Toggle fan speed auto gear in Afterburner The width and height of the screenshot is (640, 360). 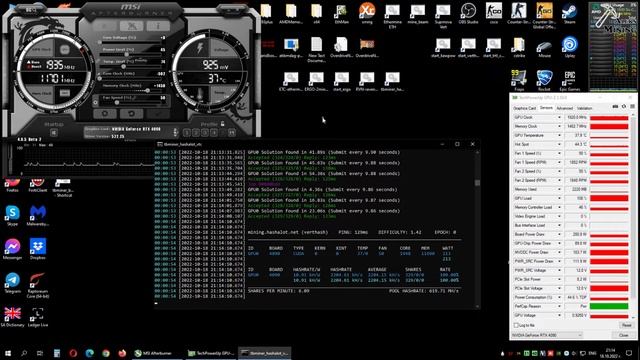96,102
